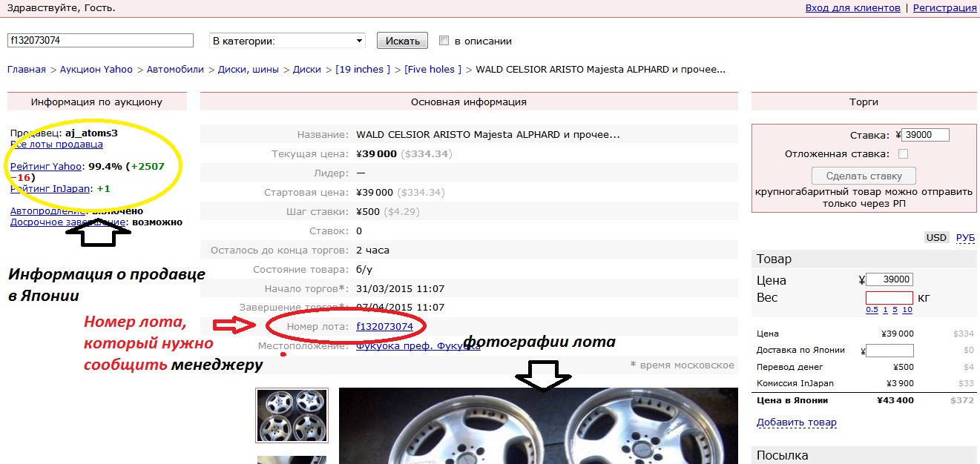Open the large wheels lot photo
Image resolution: width=980 pixels, height=464 pixels.
(x=538, y=426)
